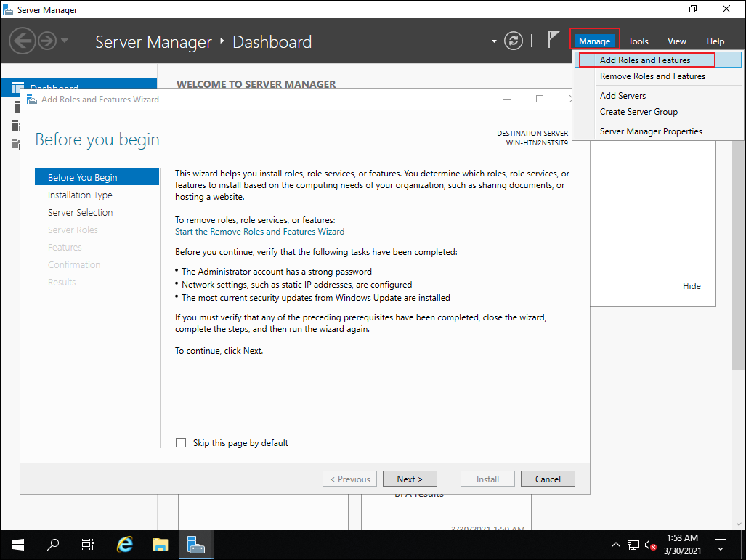Click the Server Manager taskbar icon
Viewport: 746px width, 560px height.
195,545
